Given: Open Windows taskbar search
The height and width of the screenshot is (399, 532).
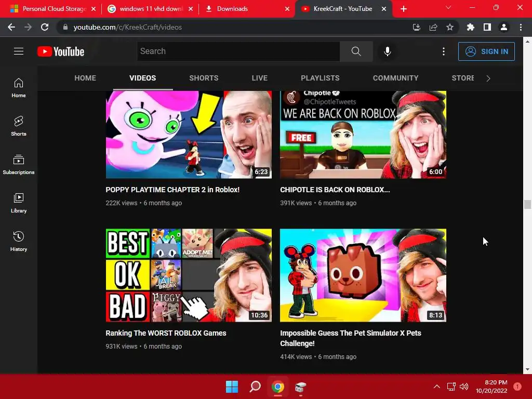Looking at the screenshot, I should click(255, 387).
